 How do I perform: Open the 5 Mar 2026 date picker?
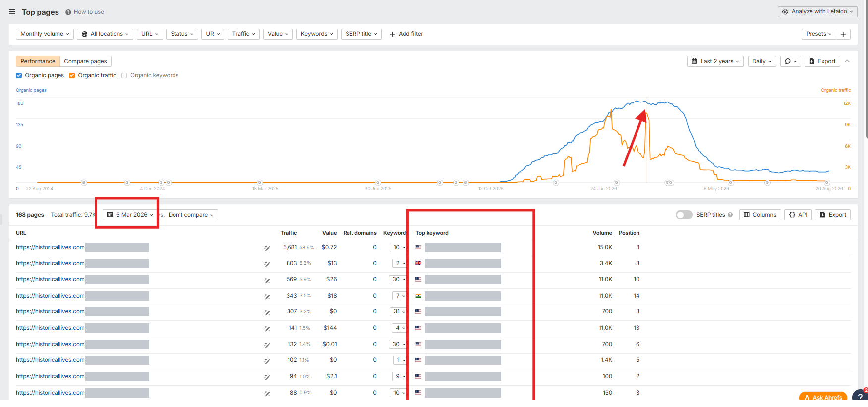tap(130, 215)
